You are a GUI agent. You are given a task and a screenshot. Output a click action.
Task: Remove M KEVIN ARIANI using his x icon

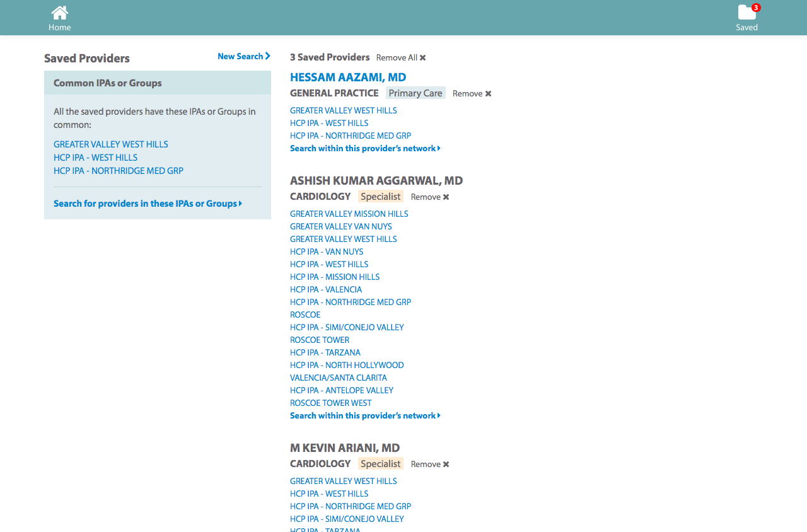(x=447, y=463)
